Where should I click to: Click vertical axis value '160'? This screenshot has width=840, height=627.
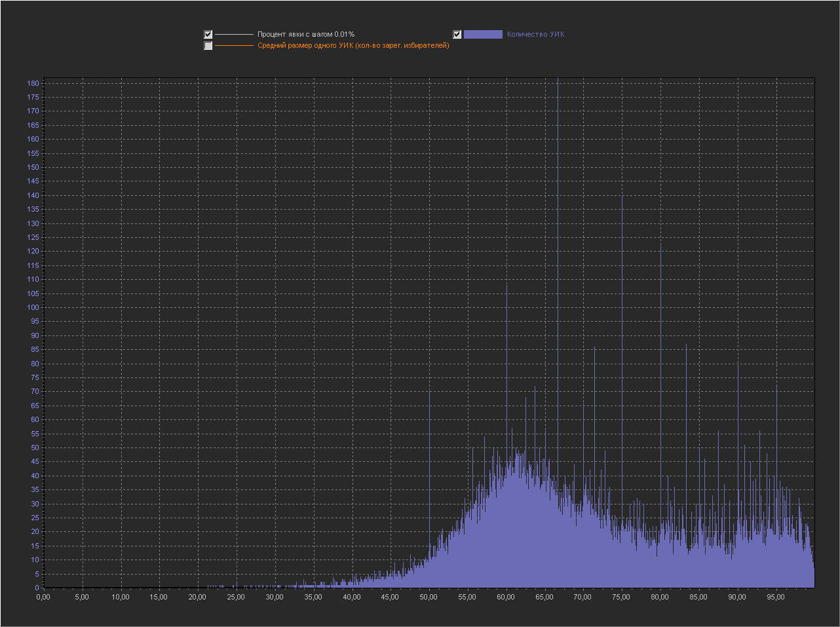point(33,139)
